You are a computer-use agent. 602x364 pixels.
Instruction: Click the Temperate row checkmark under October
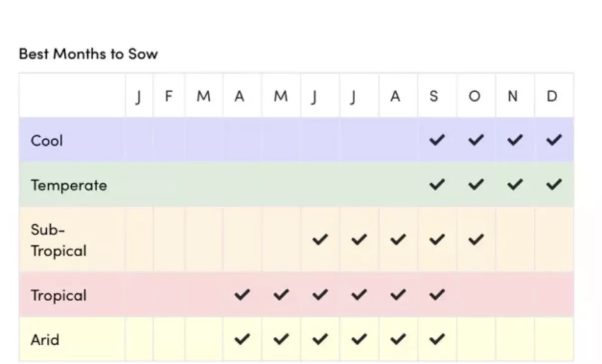476,184
